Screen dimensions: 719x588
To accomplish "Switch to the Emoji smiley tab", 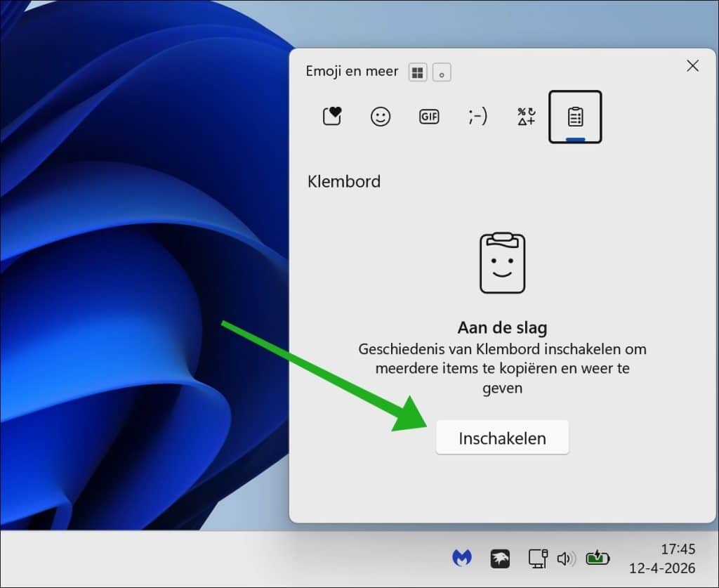I will pyautogui.click(x=381, y=117).
